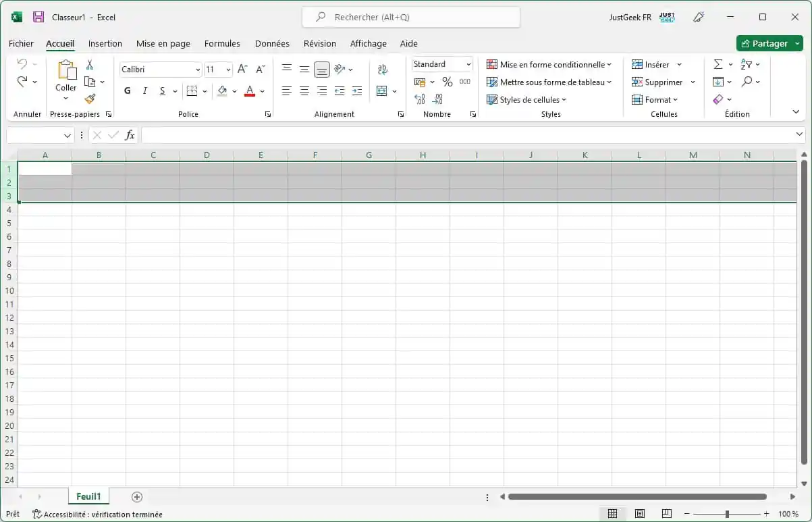Switch to the Mise en page tab
Image resolution: width=812 pixels, height=522 pixels.
click(x=163, y=43)
